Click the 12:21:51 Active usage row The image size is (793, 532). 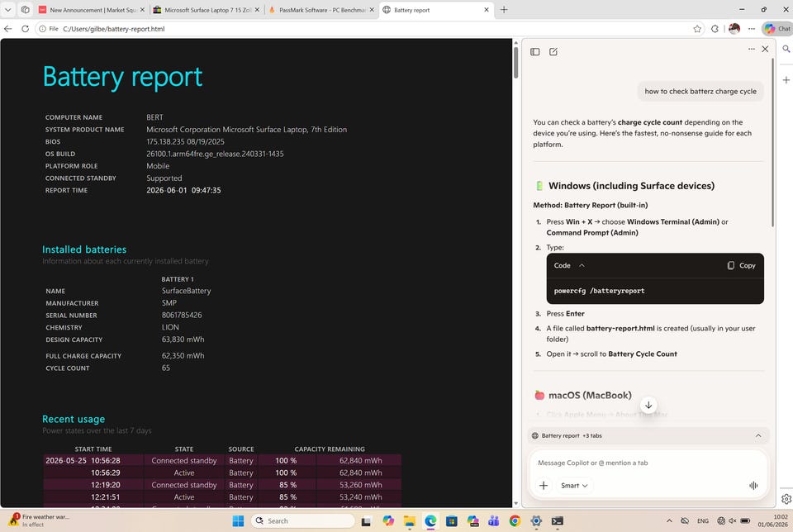[x=222, y=497]
